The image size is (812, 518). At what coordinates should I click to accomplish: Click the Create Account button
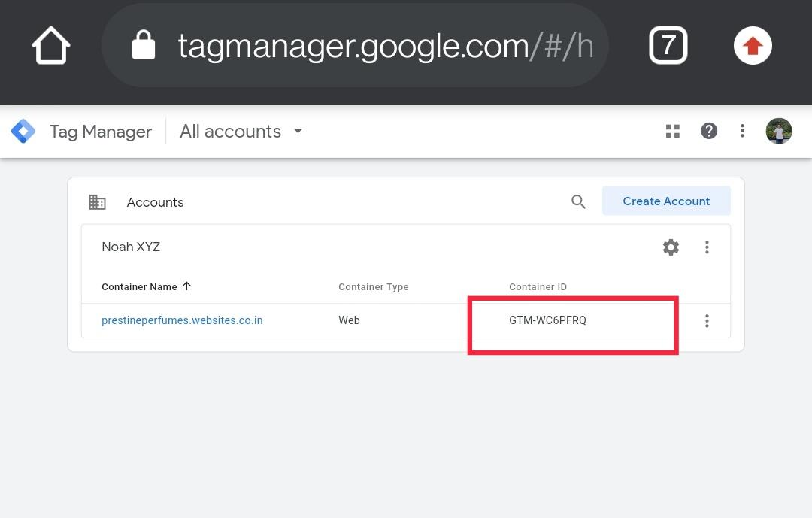(x=666, y=201)
